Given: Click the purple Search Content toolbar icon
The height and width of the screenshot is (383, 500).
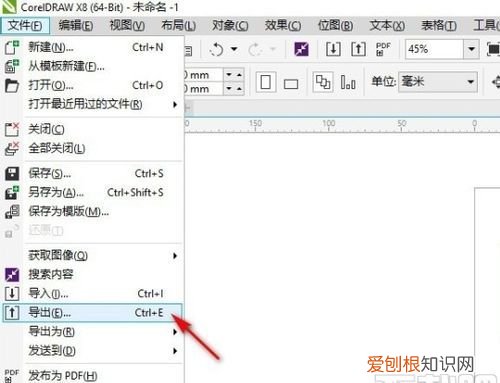Looking at the screenshot, I should [x=301, y=49].
